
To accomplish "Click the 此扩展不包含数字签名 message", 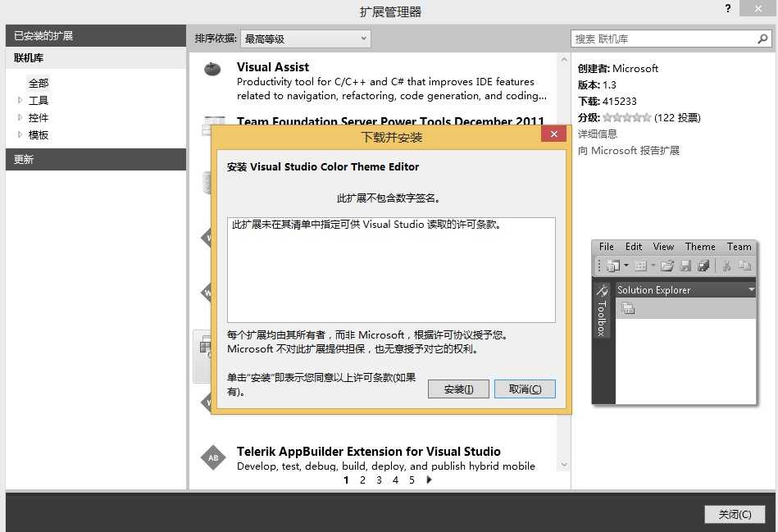I will [389, 198].
